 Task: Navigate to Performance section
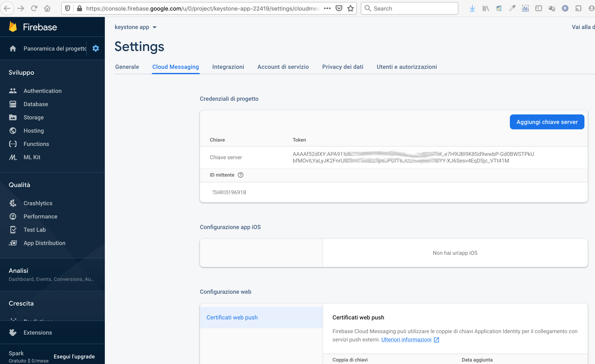pyautogui.click(x=40, y=216)
